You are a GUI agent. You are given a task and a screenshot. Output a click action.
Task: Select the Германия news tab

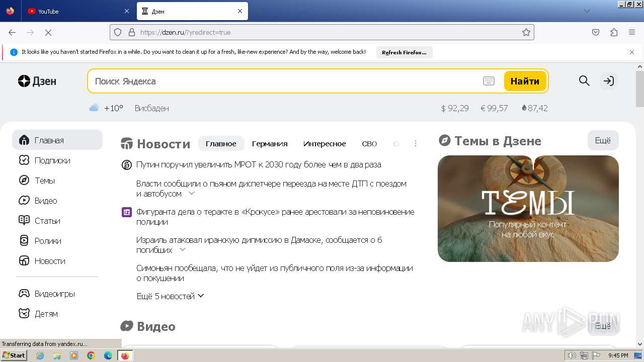[270, 143]
